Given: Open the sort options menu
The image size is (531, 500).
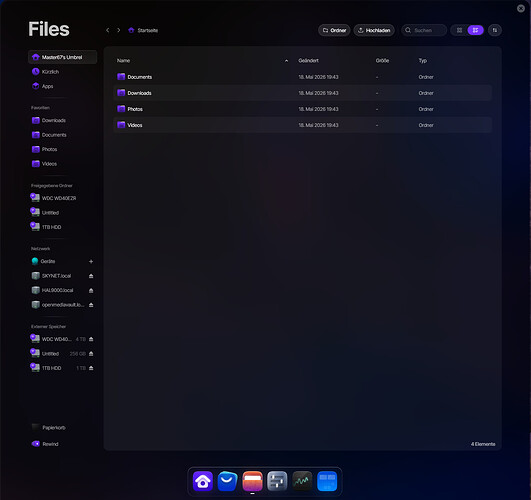Looking at the screenshot, I should (x=495, y=30).
